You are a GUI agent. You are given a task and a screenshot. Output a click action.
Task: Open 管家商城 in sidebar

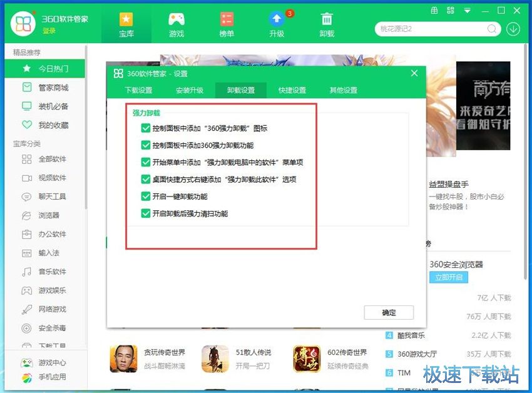point(45,88)
